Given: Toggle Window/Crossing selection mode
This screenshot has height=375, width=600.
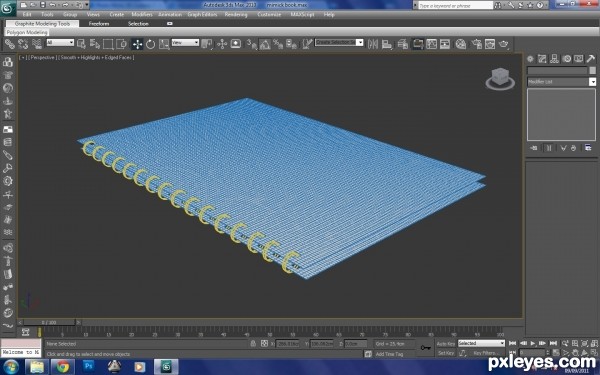Looking at the screenshot, I should click(121, 44).
